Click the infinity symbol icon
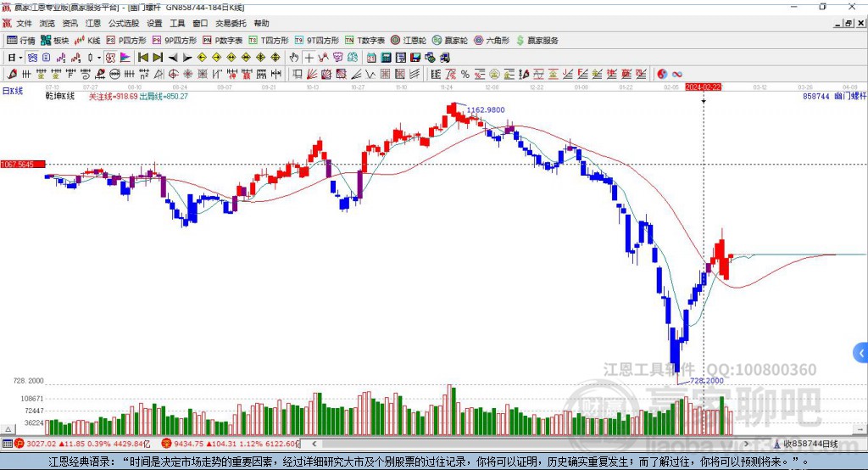The height and width of the screenshot is (470, 868). (x=677, y=74)
